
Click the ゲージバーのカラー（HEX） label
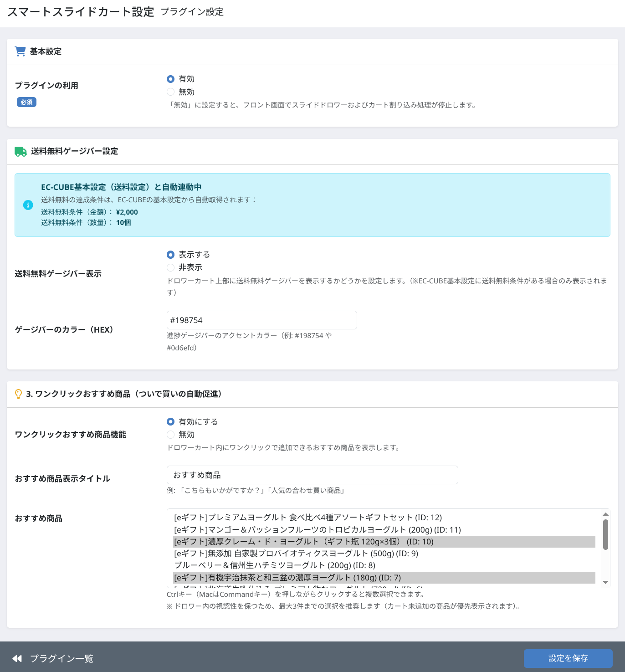pyautogui.click(x=64, y=329)
